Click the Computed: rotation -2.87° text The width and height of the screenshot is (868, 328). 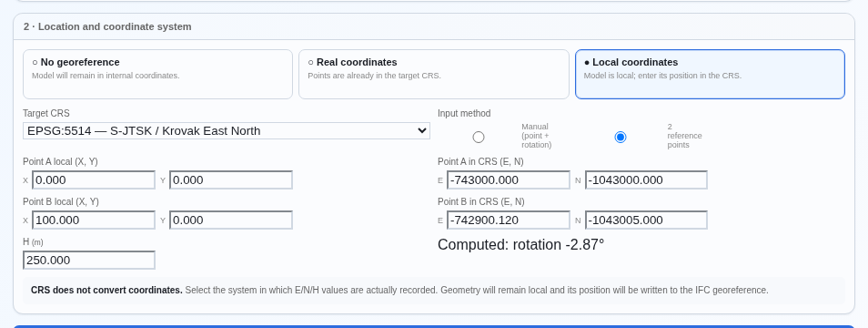coord(521,245)
